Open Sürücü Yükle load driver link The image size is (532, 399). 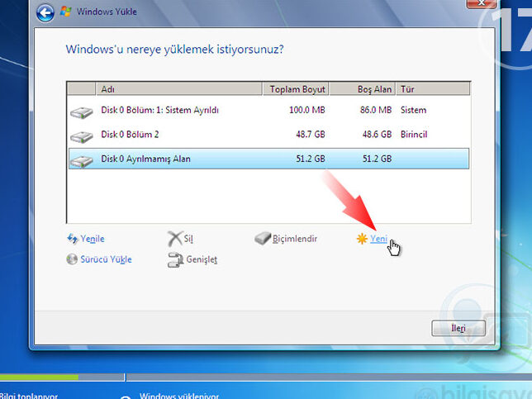point(106,259)
